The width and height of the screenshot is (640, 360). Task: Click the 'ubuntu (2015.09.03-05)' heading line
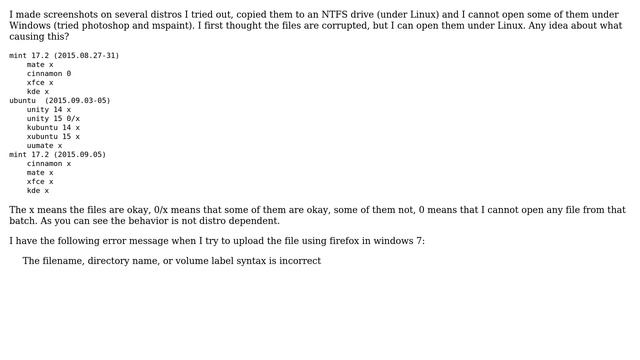(60, 100)
